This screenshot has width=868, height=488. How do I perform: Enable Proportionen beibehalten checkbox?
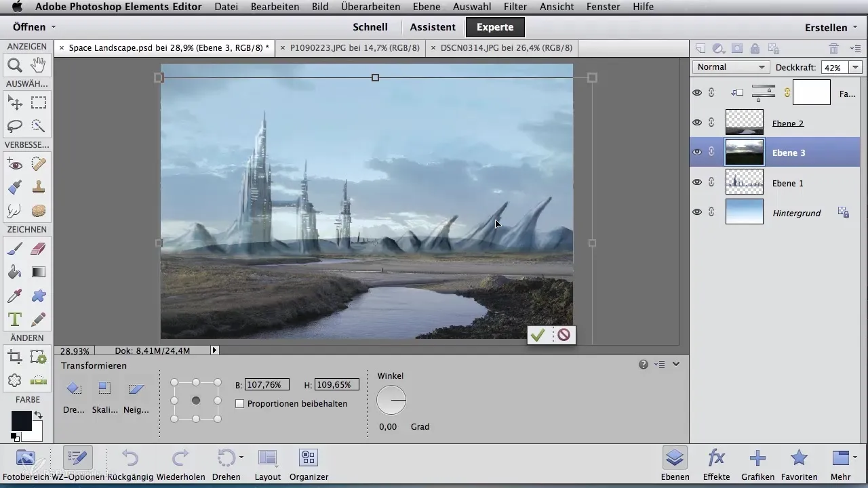click(239, 403)
